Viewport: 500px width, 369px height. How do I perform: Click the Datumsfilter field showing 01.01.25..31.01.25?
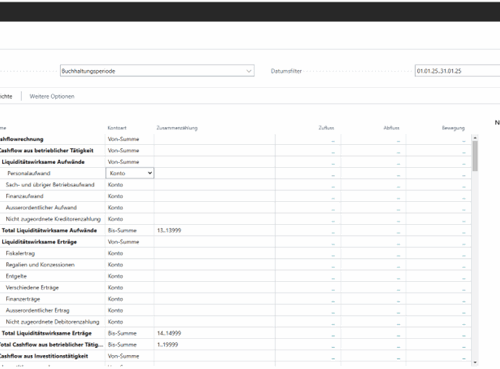[x=457, y=71]
